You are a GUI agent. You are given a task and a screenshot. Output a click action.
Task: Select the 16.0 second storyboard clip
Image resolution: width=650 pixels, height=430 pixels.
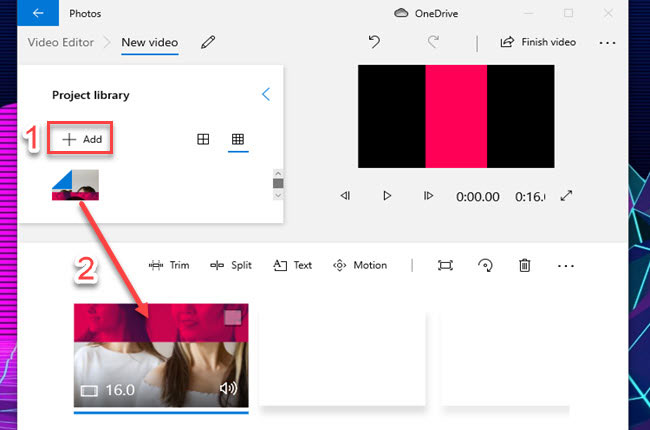coord(161,355)
